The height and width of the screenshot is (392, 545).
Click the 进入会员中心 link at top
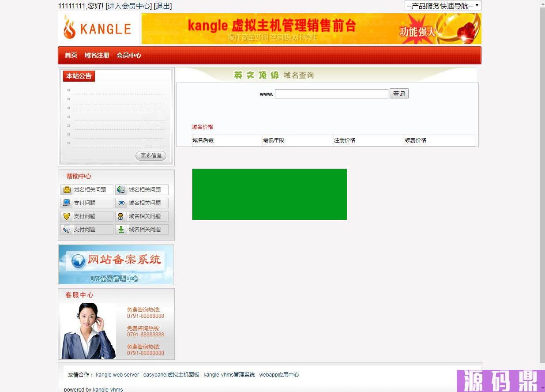(129, 6)
